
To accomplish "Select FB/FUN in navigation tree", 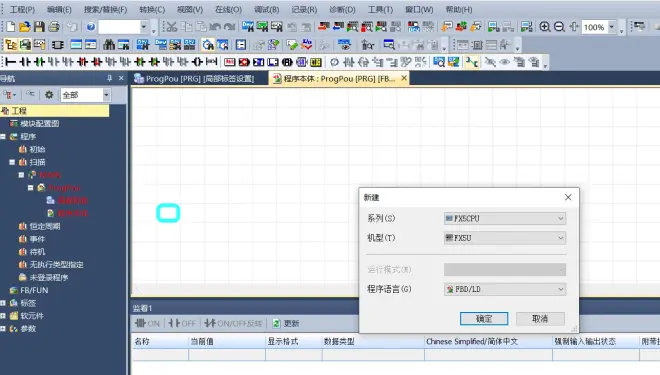I will click(x=34, y=290).
